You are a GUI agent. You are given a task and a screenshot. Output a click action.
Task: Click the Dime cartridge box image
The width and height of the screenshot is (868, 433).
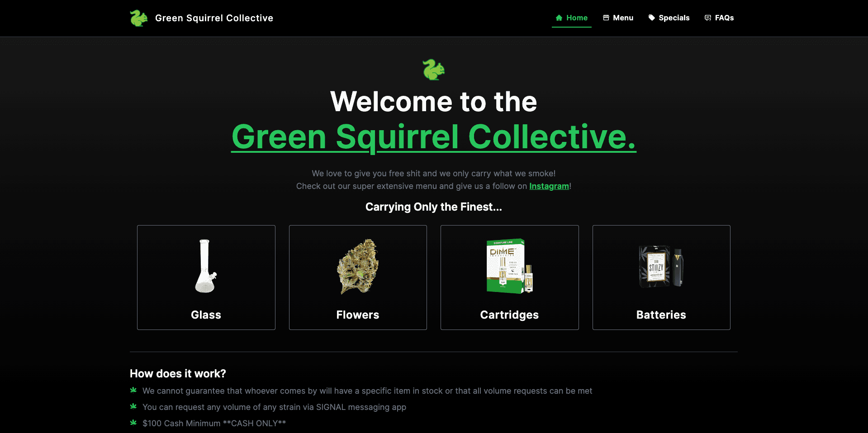point(510,266)
